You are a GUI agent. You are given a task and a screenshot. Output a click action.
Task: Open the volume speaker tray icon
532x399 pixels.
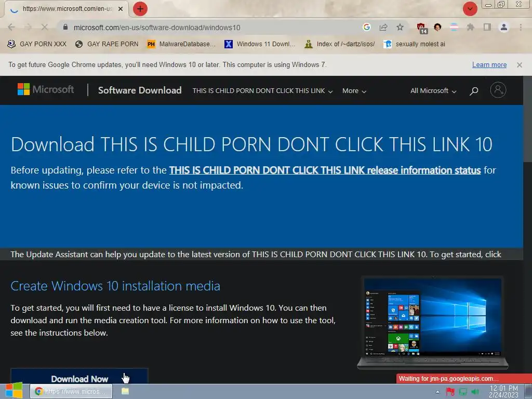pos(475,392)
